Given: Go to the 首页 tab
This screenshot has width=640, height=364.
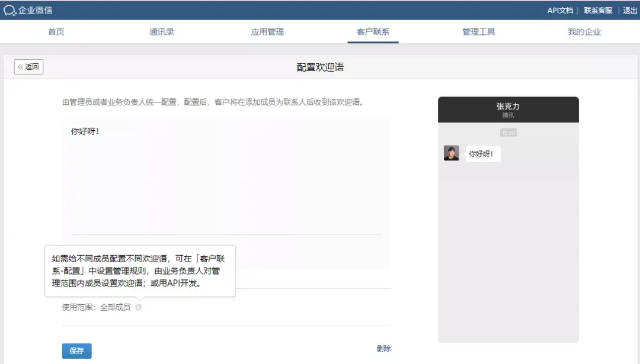Looking at the screenshot, I should (x=56, y=33).
